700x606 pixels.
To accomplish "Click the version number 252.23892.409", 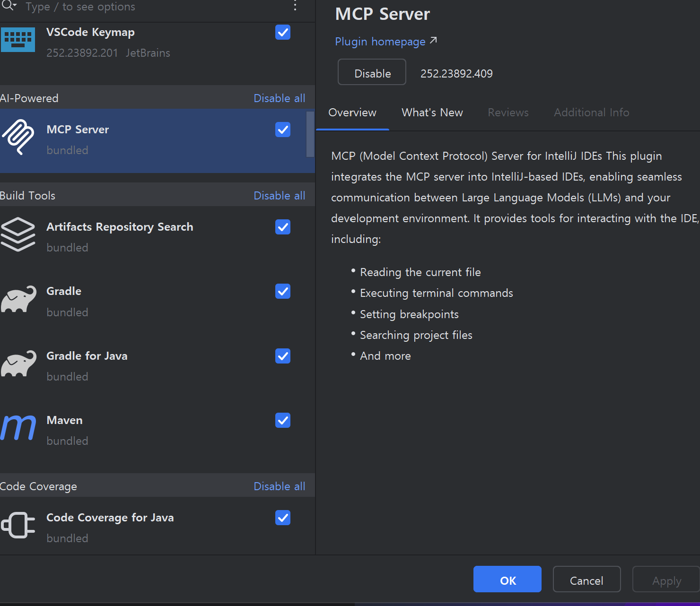I will click(456, 74).
